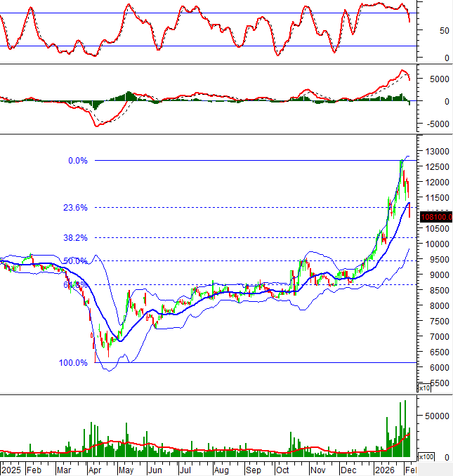Click the red current price tag

click(435, 217)
